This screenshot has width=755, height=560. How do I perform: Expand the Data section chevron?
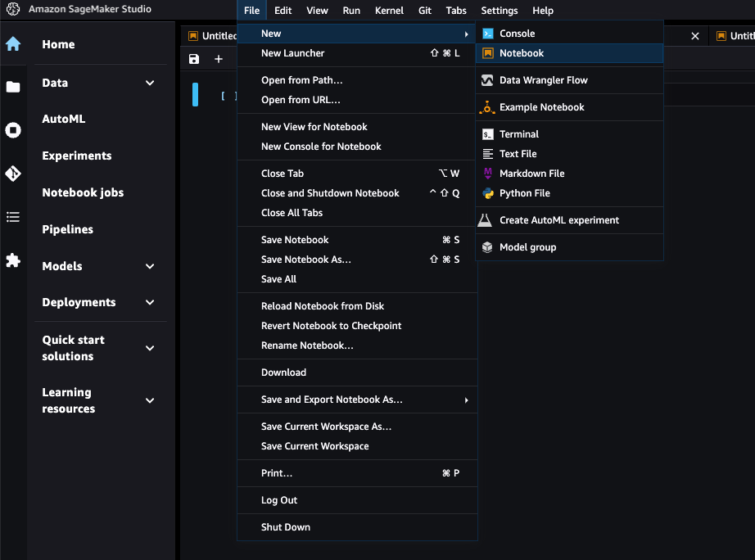click(150, 83)
